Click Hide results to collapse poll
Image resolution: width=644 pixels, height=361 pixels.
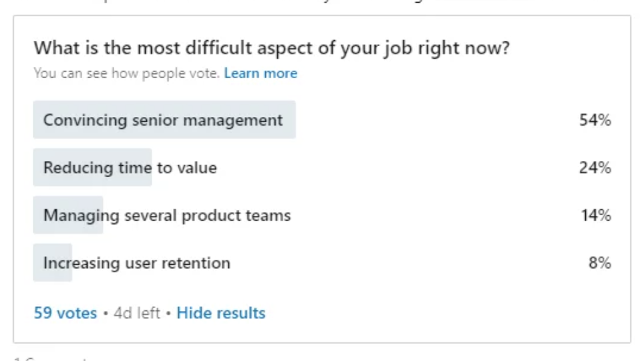pyautogui.click(x=220, y=313)
